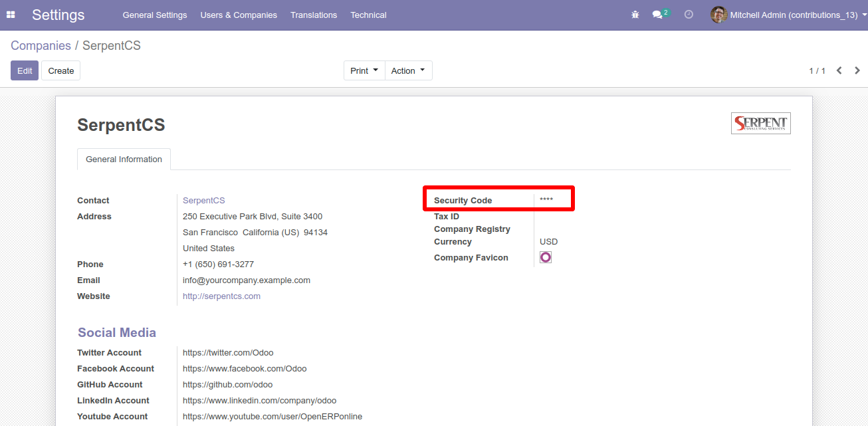Open the Translations menu
Image resolution: width=868 pixels, height=426 pixels.
314,15
